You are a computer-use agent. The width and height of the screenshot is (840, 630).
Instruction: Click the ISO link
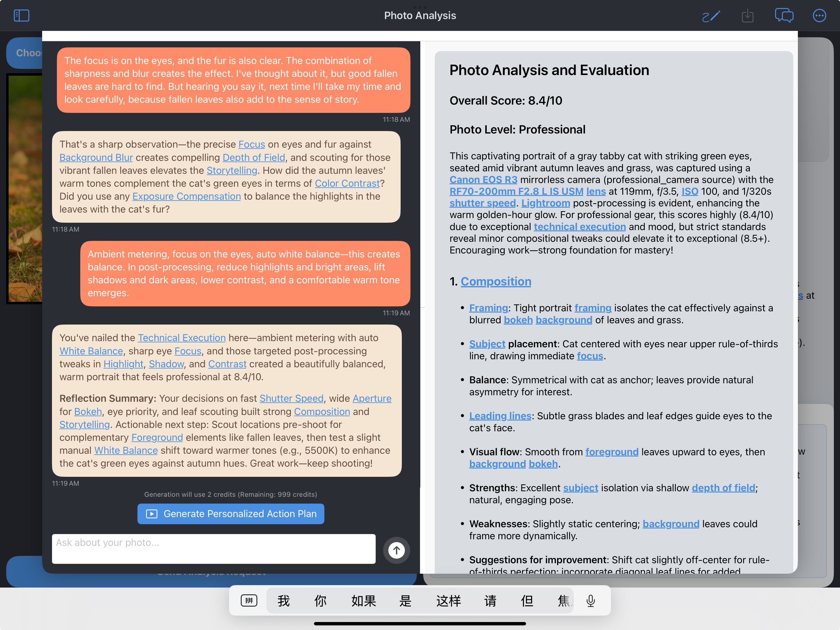[x=690, y=192]
